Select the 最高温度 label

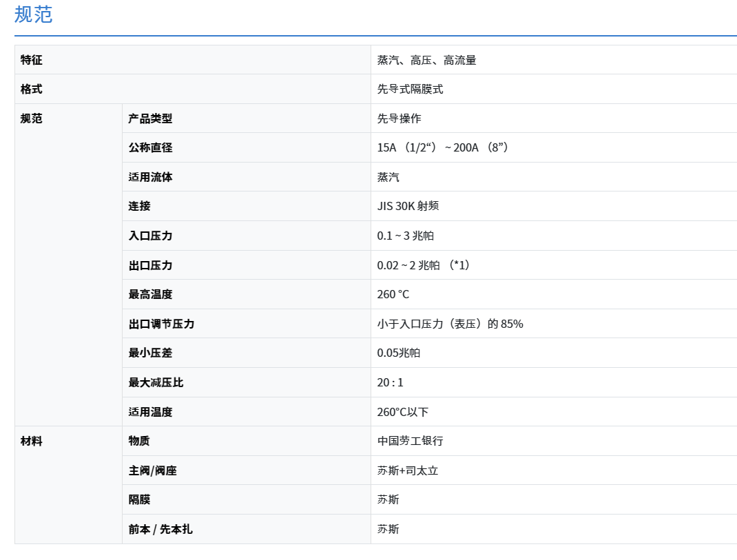150,294
